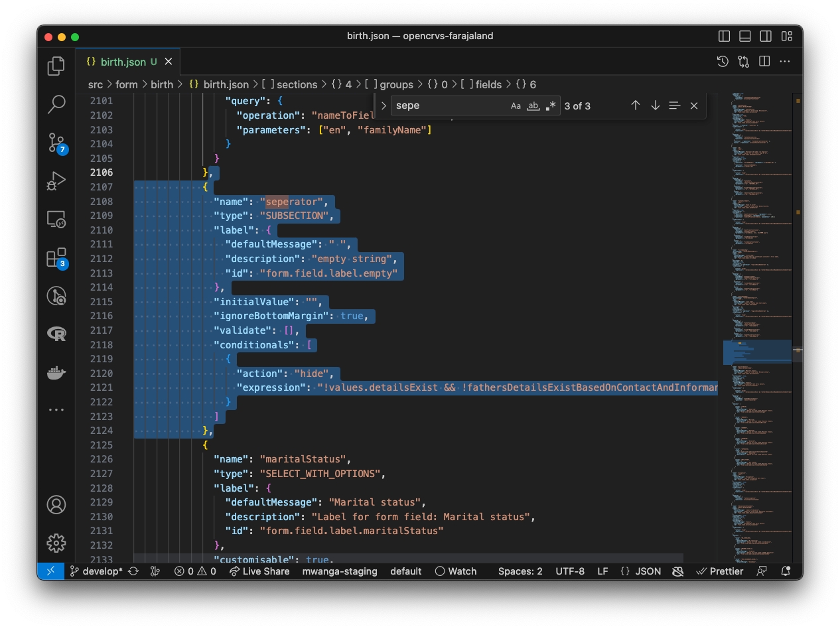The width and height of the screenshot is (840, 629).
Task: Close the find widget
Action: pyautogui.click(x=694, y=105)
